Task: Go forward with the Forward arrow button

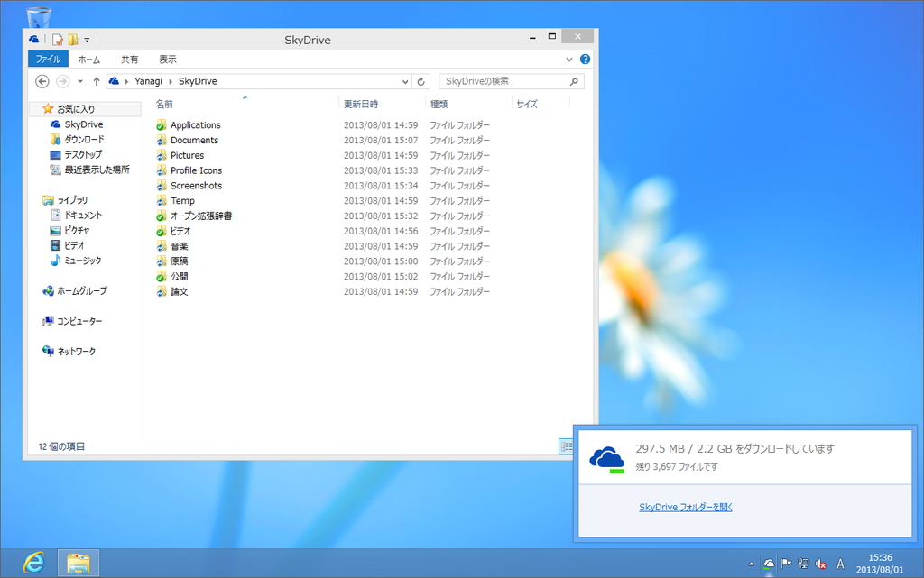Action: pos(62,81)
